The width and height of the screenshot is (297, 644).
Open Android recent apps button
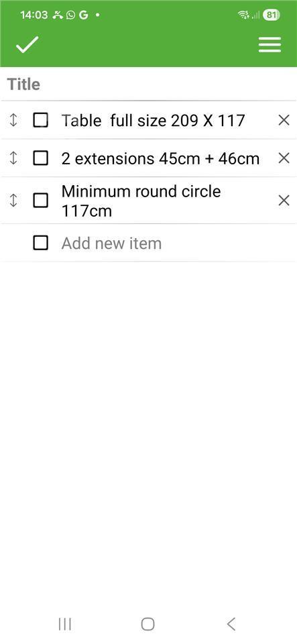(65, 624)
